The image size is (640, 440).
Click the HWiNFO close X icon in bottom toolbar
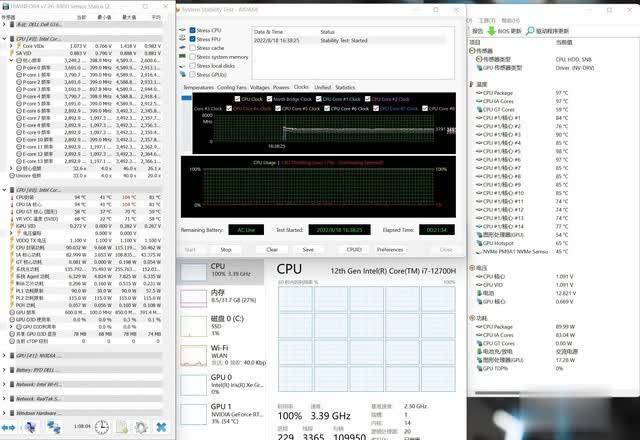tap(159, 426)
